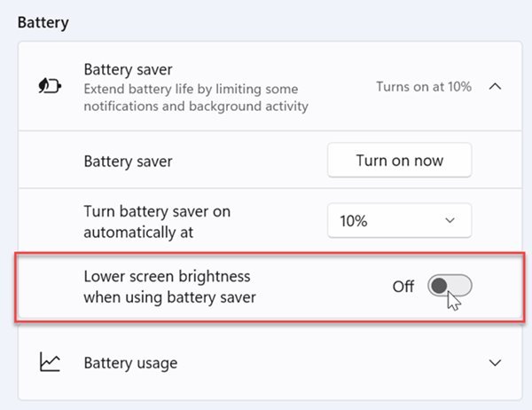Image resolution: width=532 pixels, height=410 pixels.
Task: Click the Off label beside the brightness toggle
Action: pyautogui.click(x=403, y=287)
